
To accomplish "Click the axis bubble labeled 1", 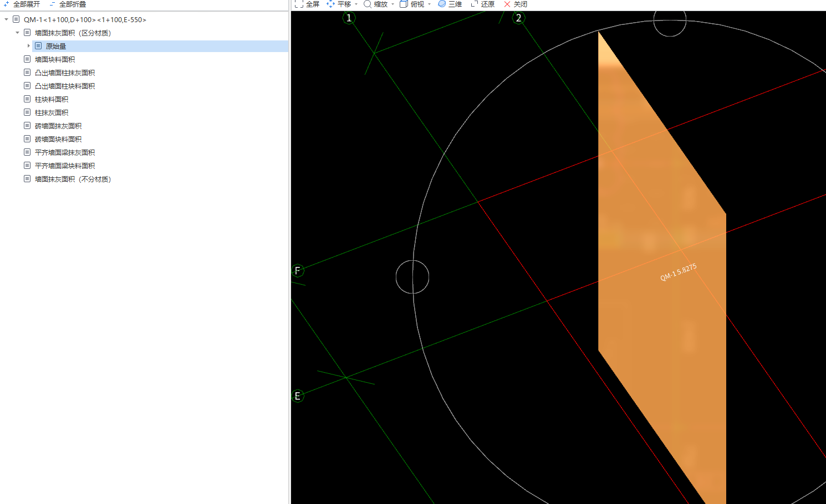I will coord(349,18).
